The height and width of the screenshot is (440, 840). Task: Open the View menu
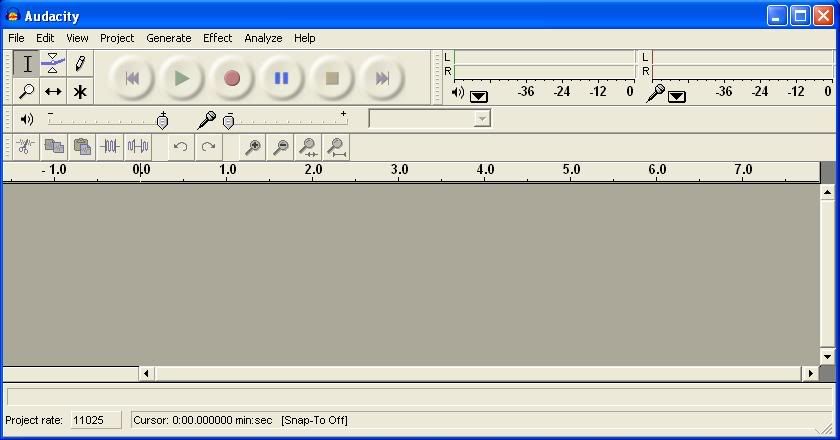(77, 38)
